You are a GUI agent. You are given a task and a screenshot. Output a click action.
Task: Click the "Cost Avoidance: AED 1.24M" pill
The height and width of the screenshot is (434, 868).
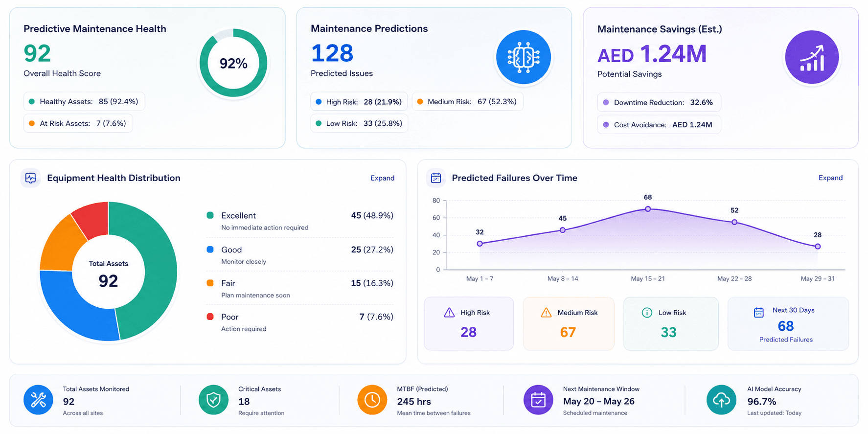tap(659, 125)
